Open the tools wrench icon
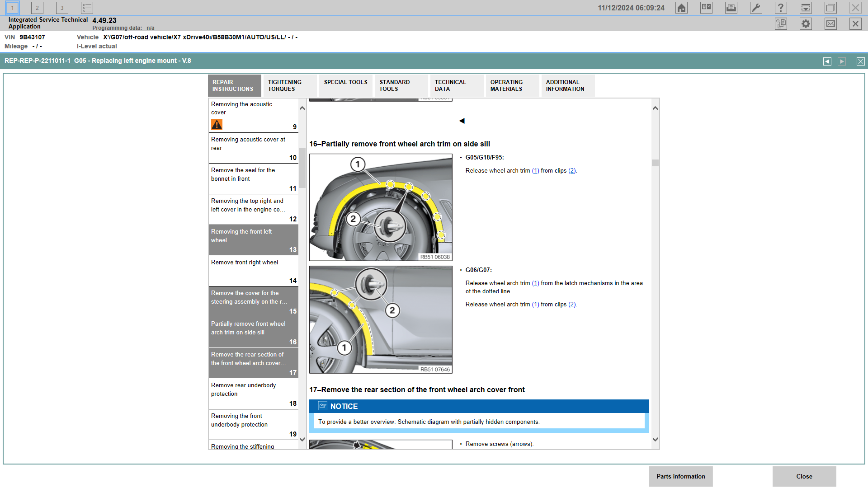This screenshot has height=488, width=868. [756, 8]
